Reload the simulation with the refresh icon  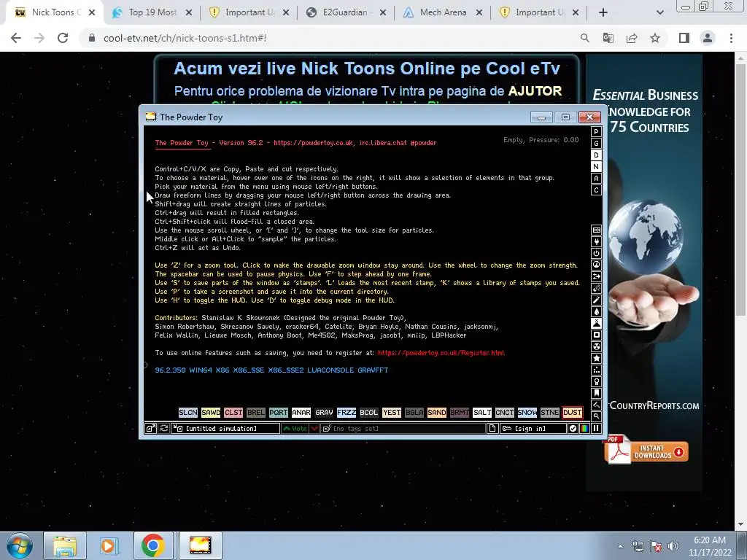(164, 428)
